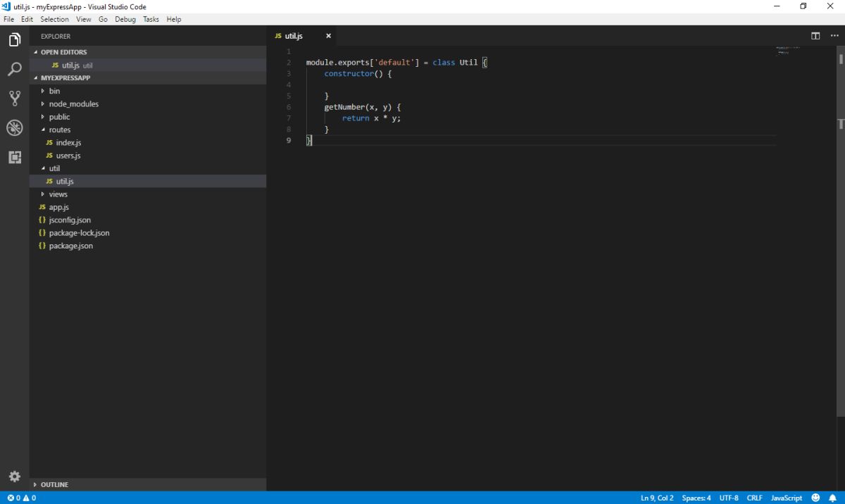The image size is (845, 504).
Task: Open the Explorer view in activity bar
Action: [15, 40]
